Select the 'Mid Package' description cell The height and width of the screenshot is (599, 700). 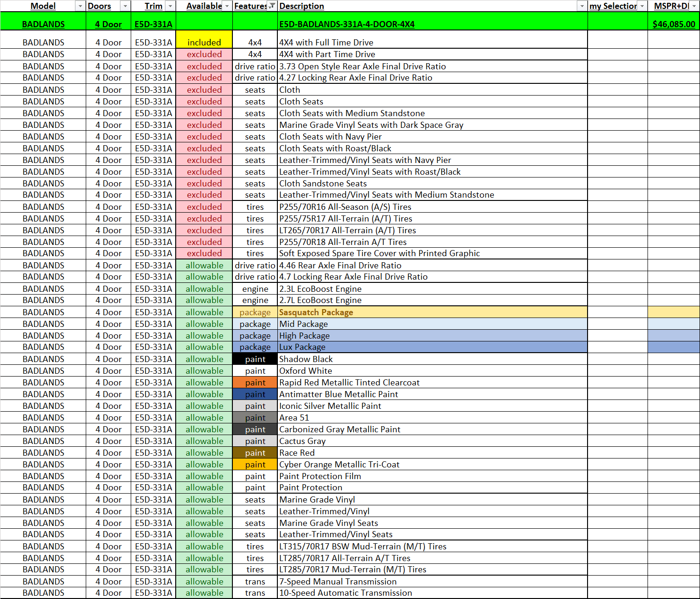click(x=433, y=324)
